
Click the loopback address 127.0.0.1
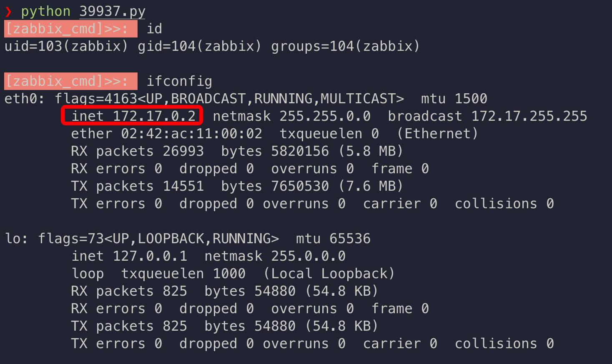point(150,256)
